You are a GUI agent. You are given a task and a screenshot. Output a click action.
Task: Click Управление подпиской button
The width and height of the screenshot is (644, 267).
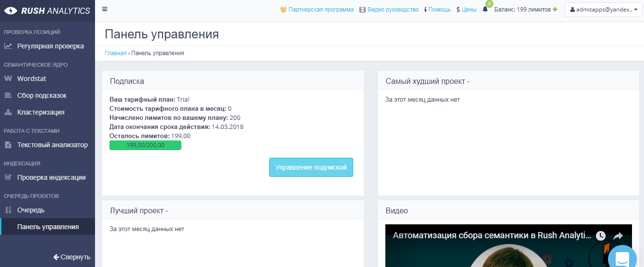(311, 167)
